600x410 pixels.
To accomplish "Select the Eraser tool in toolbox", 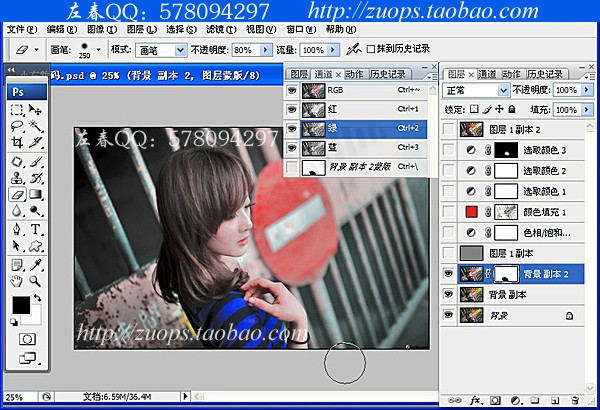I will coord(17,194).
